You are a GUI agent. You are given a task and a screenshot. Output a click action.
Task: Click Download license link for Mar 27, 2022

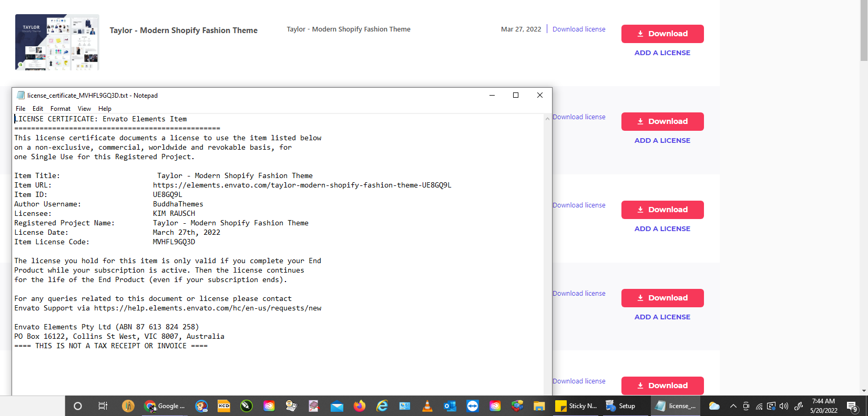[579, 29]
